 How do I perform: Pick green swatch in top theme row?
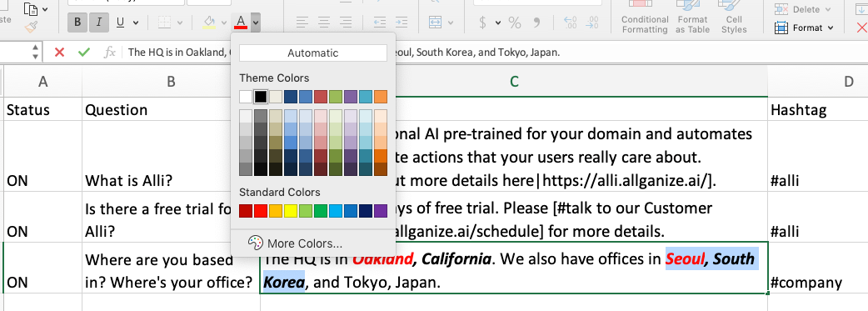click(x=336, y=97)
